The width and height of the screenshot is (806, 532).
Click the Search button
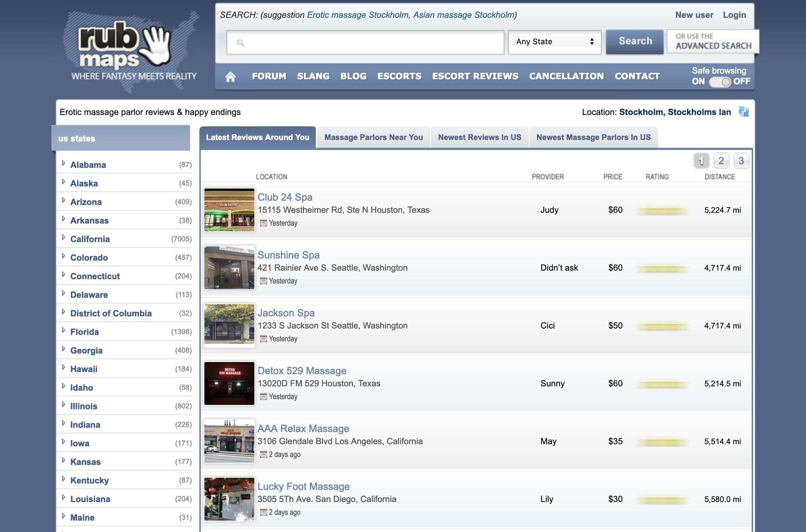click(x=635, y=41)
